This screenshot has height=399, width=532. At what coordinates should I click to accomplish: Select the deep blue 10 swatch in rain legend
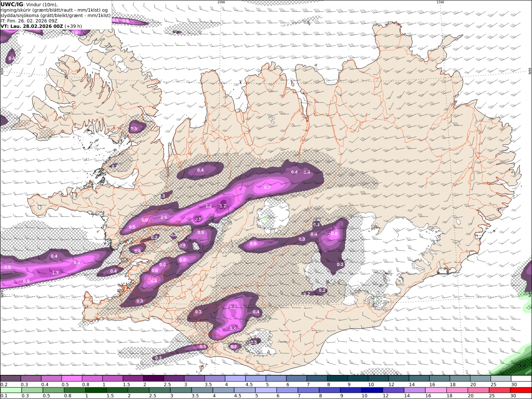point(372,390)
